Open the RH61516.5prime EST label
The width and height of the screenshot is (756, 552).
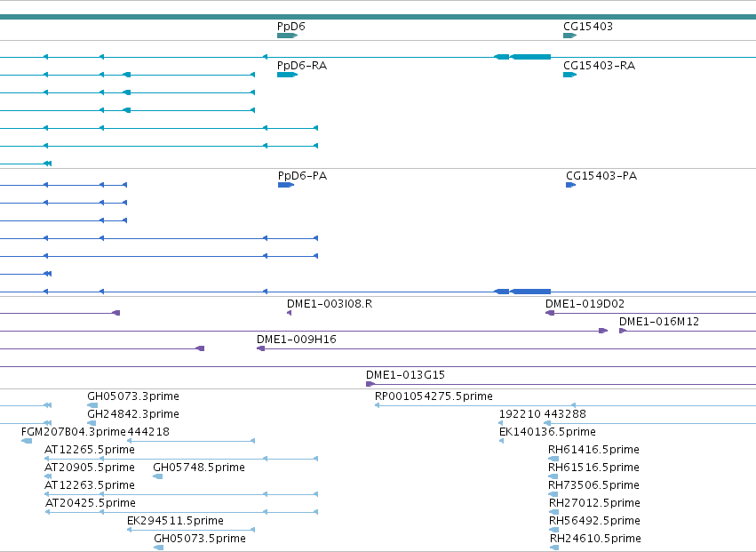(x=593, y=468)
